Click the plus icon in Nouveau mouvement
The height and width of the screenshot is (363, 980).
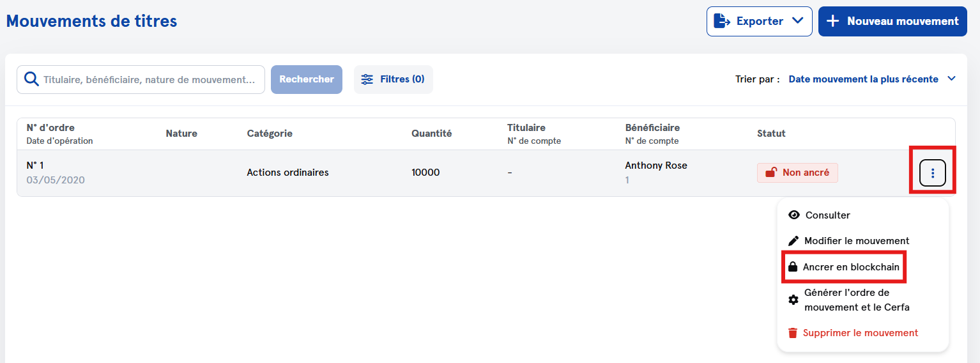coord(832,21)
